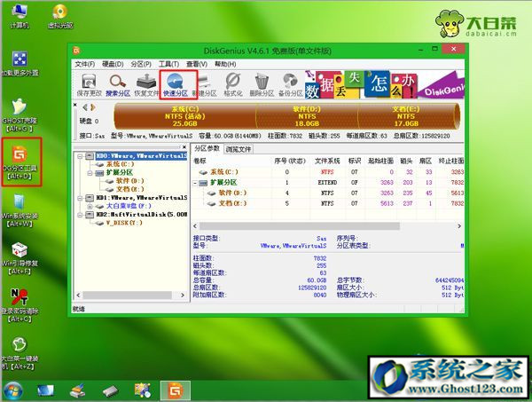This screenshot has width=532, height=402.
Task: Open the Win引导修复 (Alt+F) desktop icon
Action: (x=20, y=258)
